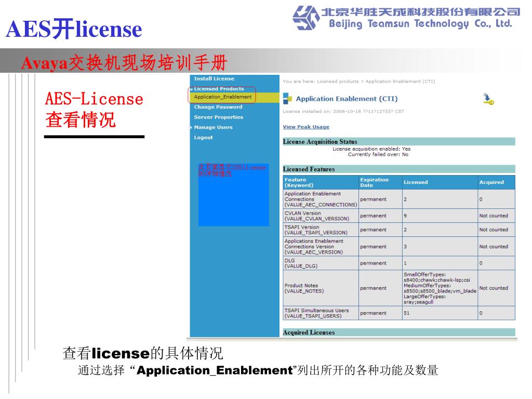The image size is (532, 399).
Task: Click the Licensed column header
Action: (440, 182)
